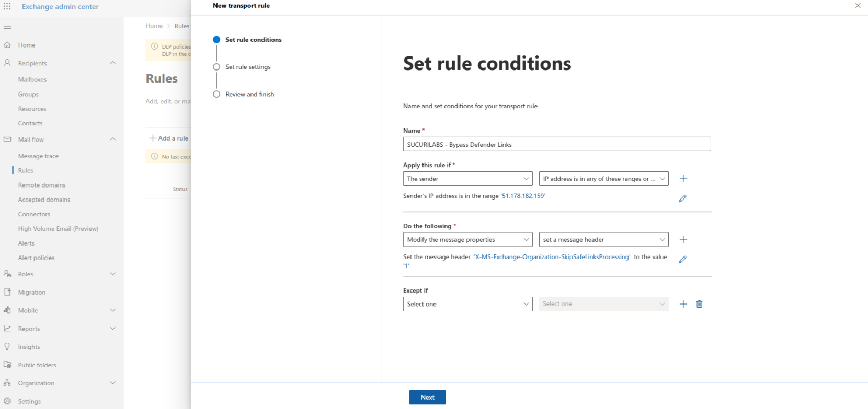Click the Migration icon in sidebar
This screenshot has height=409, width=868.
coord(7,292)
